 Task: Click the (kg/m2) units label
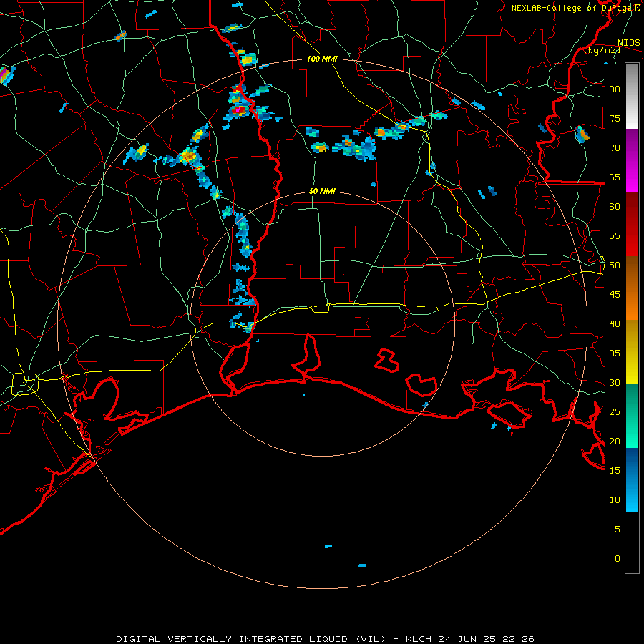pos(602,50)
